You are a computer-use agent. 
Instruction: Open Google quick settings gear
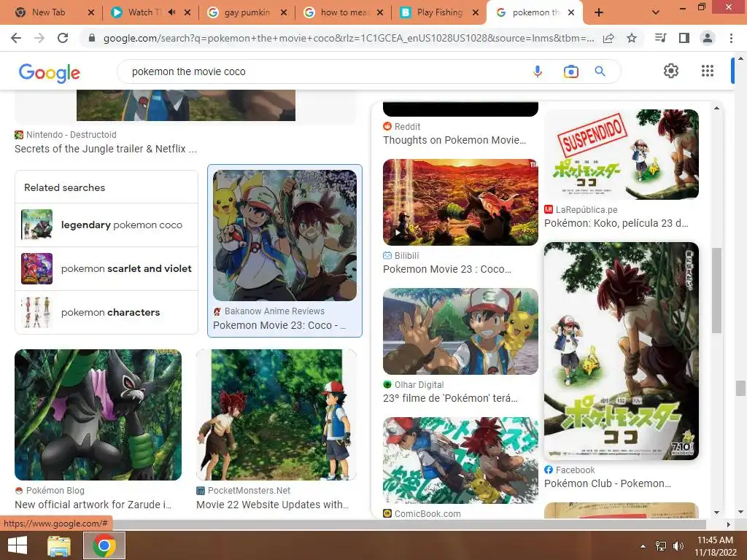(671, 71)
